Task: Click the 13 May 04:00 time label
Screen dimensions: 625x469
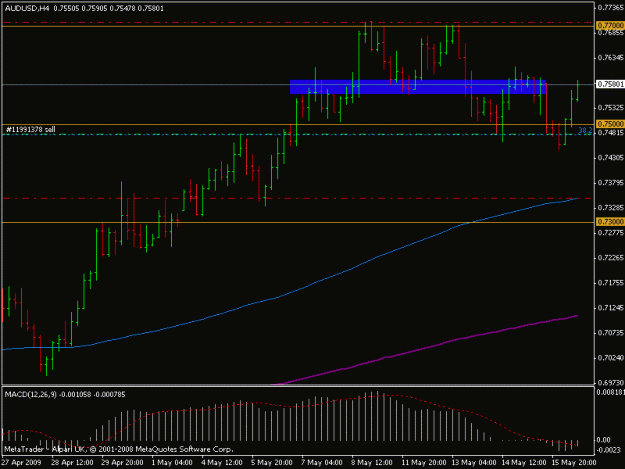Action: click(x=474, y=463)
